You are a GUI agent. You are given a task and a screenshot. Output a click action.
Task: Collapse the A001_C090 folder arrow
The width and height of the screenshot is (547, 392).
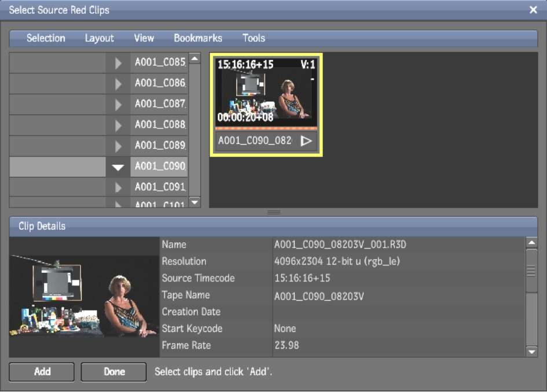click(118, 167)
